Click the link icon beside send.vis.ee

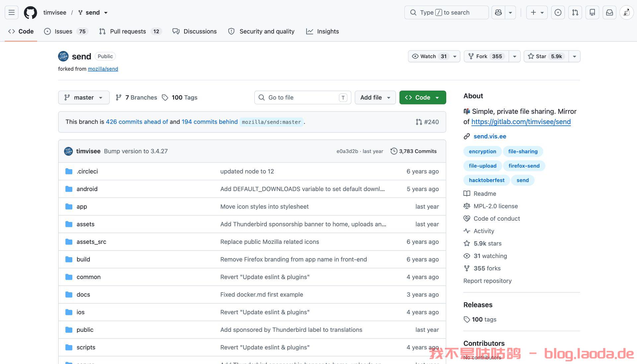point(467,136)
